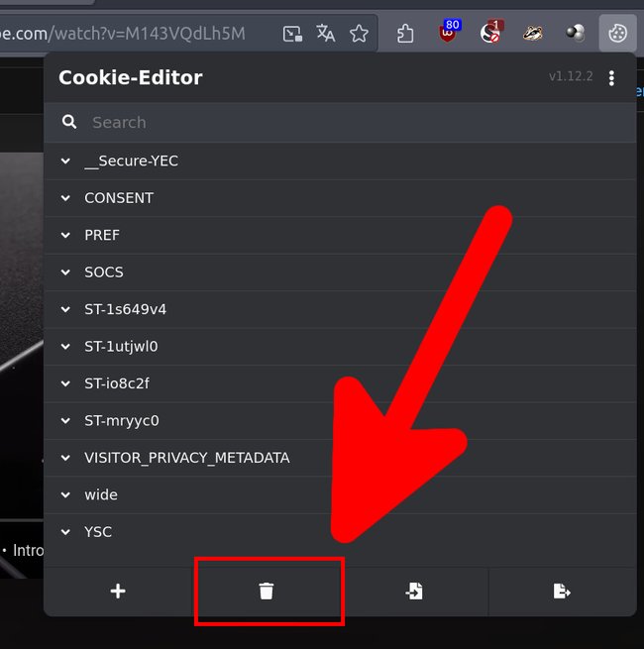
Task: Select the PREF cookie name
Action: 102,235
